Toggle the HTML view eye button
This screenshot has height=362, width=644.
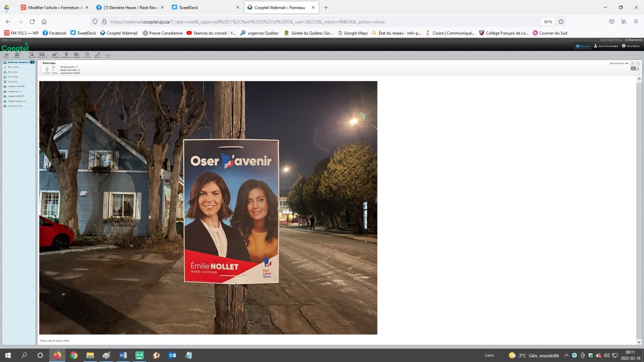[x=633, y=68]
